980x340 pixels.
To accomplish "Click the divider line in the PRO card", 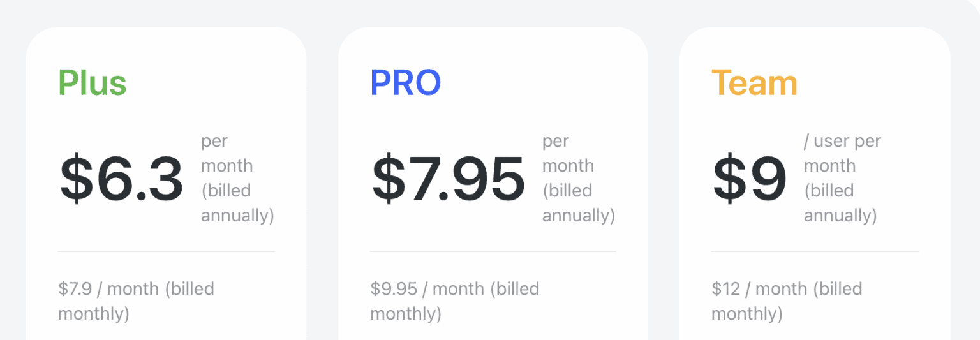I will (493, 251).
